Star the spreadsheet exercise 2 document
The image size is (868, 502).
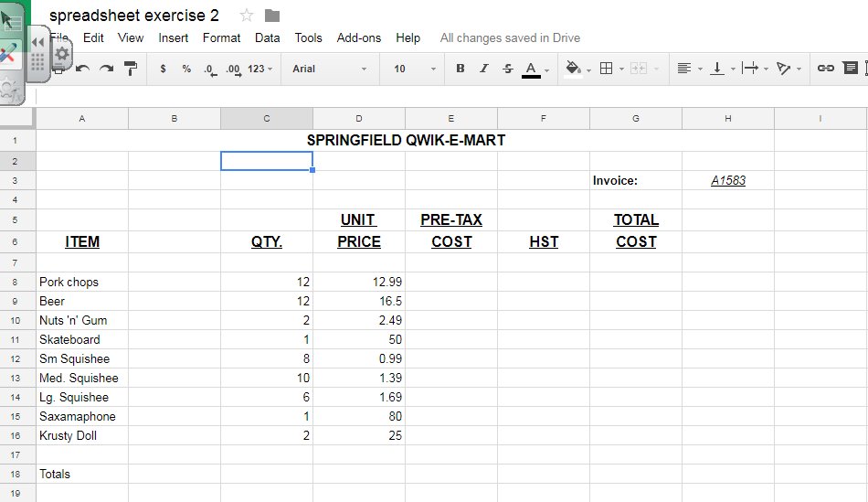pyautogui.click(x=247, y=16)
